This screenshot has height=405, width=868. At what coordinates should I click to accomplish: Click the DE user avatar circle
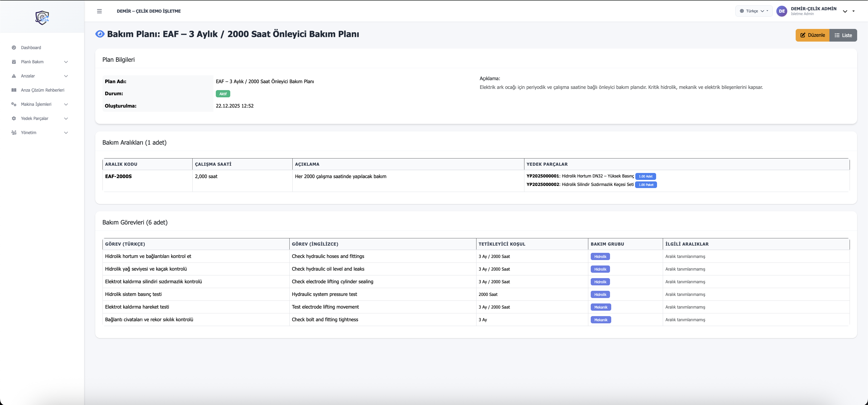click(x=782, y=11)
